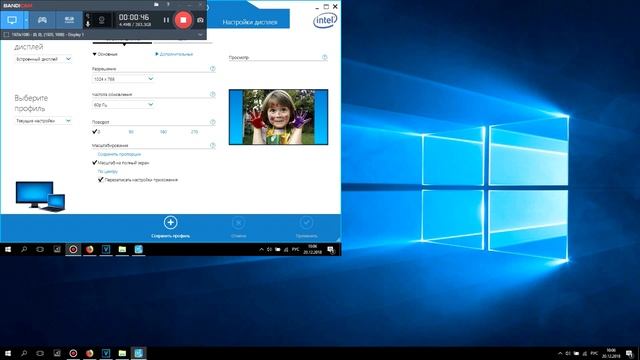Expand Bandicam status bar chevron
Viewport: 640px width, 360px height.
[x=200, y=35]
